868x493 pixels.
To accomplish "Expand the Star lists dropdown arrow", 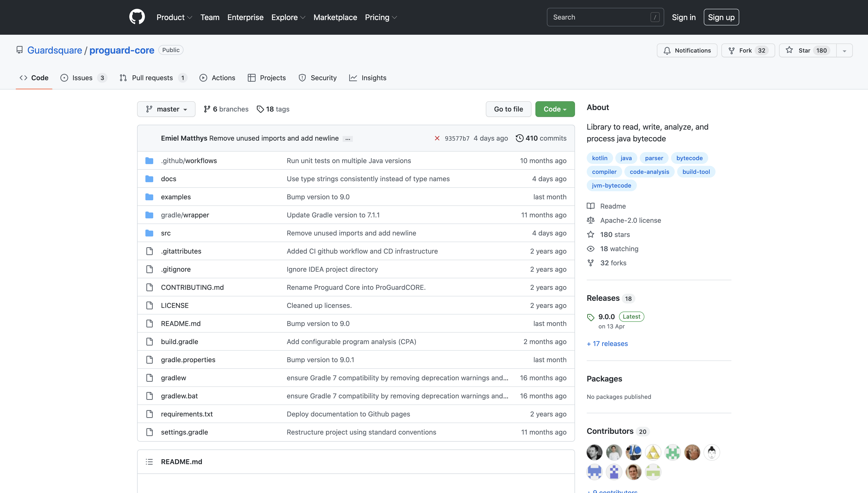I will point(844,51).
